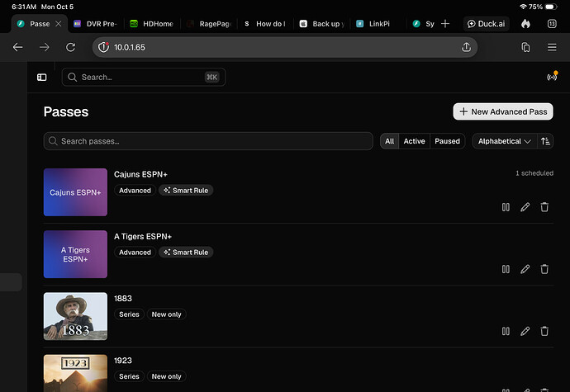Image resolution: width=570 pixels, height=392 pixels.
Task: Click the A Tigers ESPN+ title
Action: (143, 237)
